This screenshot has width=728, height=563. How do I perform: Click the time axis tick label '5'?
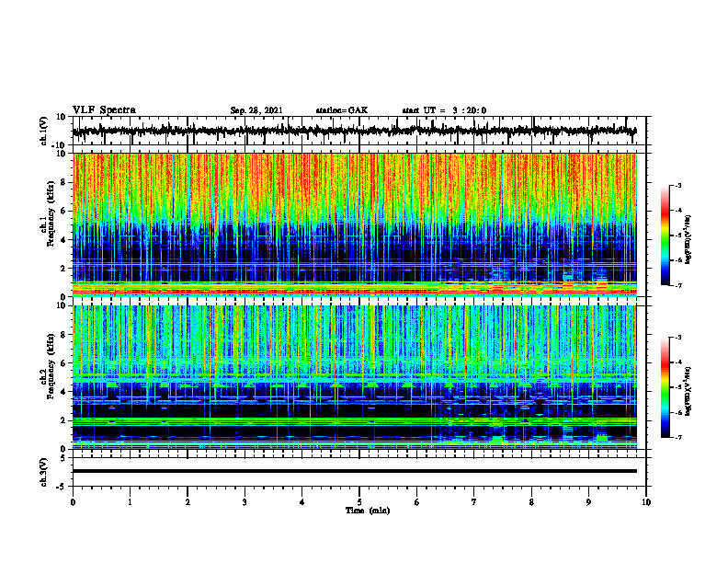click(359, 502)
